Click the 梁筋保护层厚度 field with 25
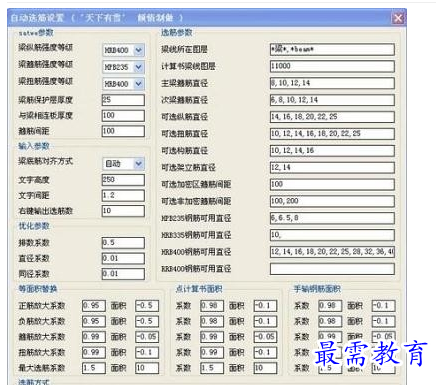The image size is (436, 385). [x=123, y=100]
